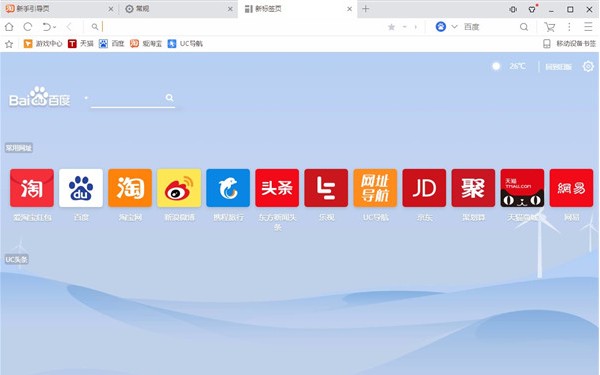Open the 乐视 tile
This screenshot has width=600, height=375.
(x=326, y=188)
